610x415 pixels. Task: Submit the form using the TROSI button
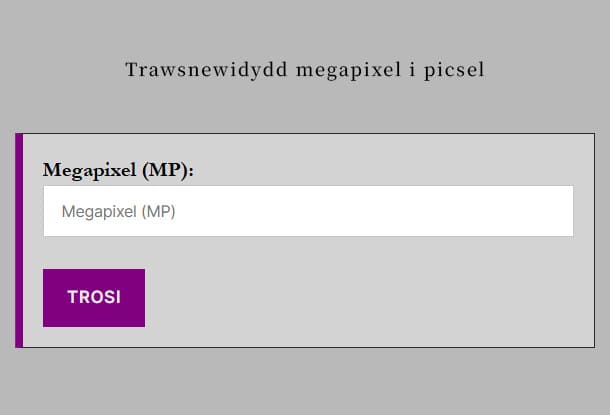click(x=94, y=297)
